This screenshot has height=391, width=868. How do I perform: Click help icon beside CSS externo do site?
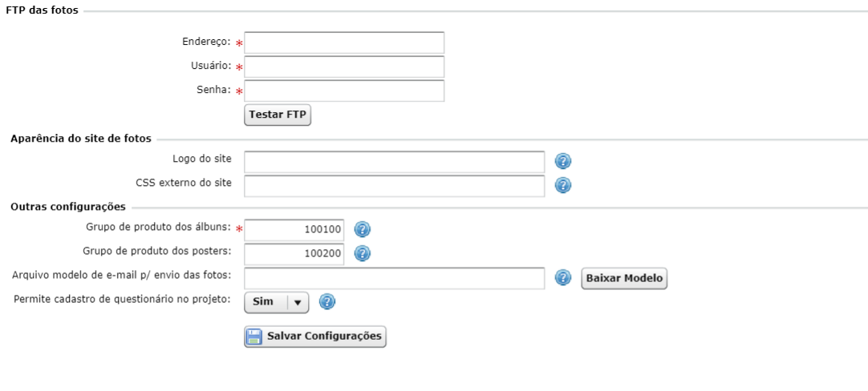[563, 185]
